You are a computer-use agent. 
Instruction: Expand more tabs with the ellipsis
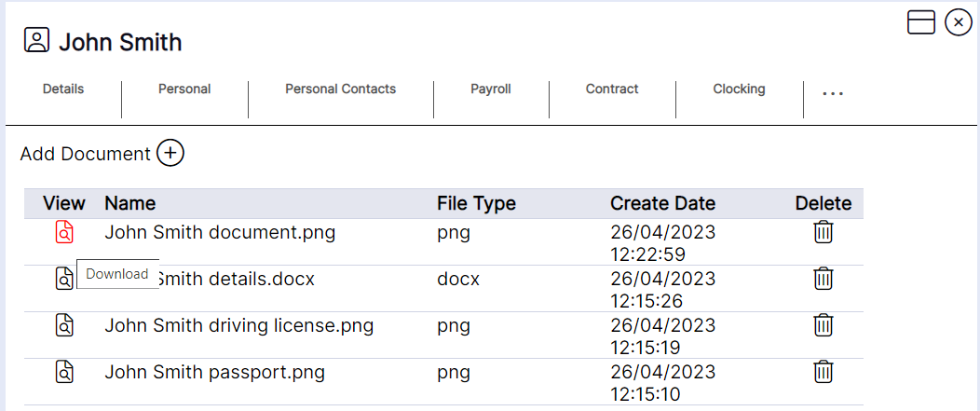(833, 93)
